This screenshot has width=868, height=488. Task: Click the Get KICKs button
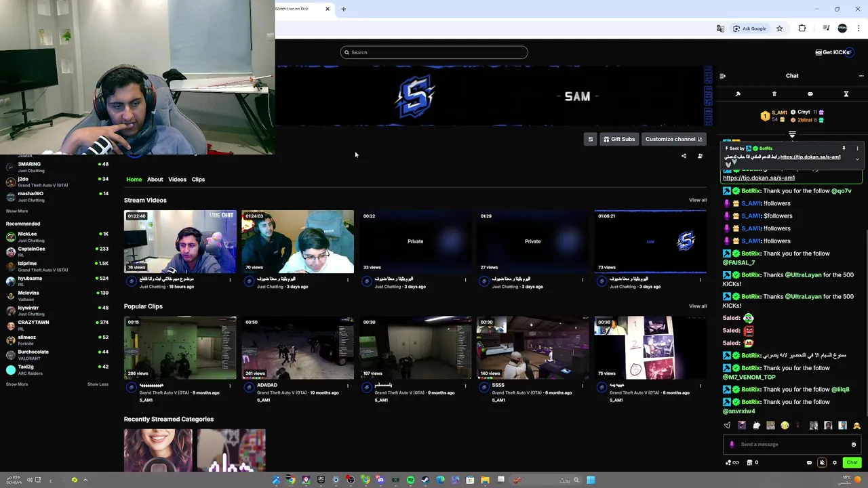[x=832, y=52]
